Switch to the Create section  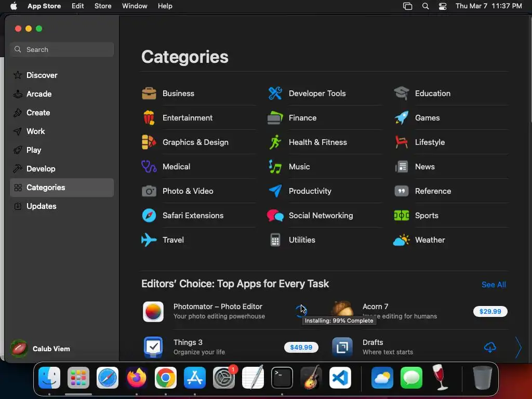pos(62,113)
